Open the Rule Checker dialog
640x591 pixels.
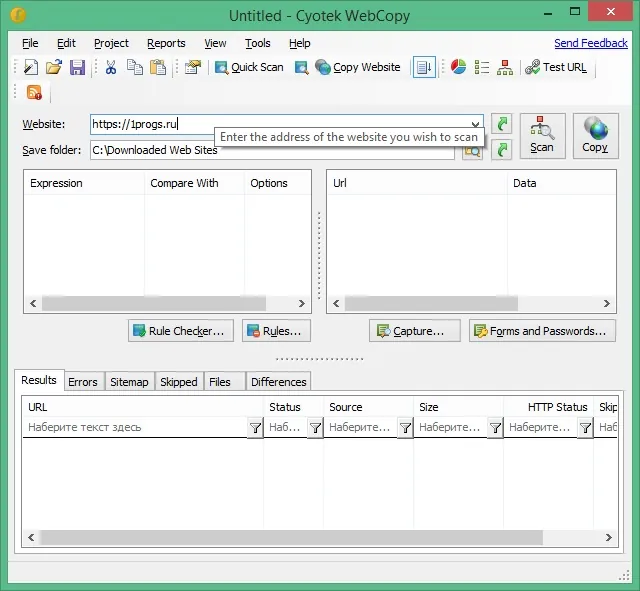(x=181, y=331)
